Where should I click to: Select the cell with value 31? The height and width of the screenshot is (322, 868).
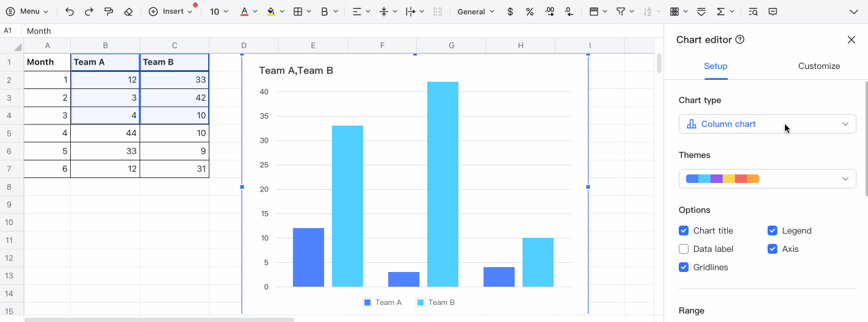click(x=175, y=169)
